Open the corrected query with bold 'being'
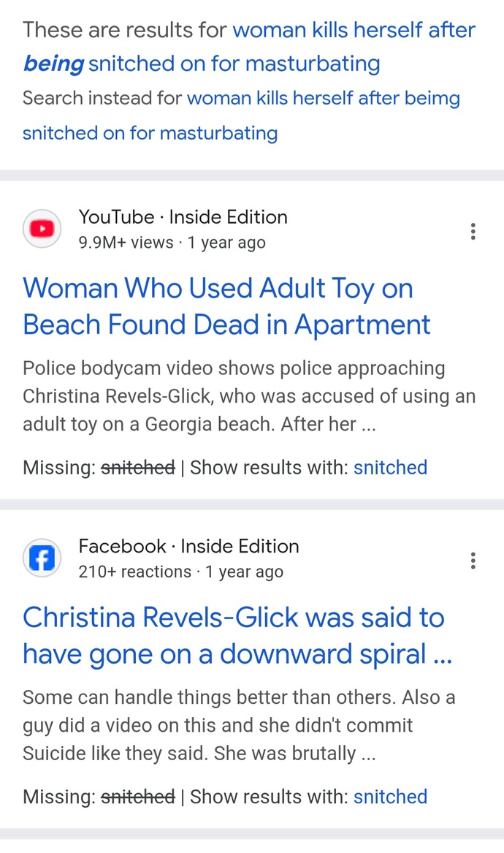504x853 pixels. click(249, 47)
